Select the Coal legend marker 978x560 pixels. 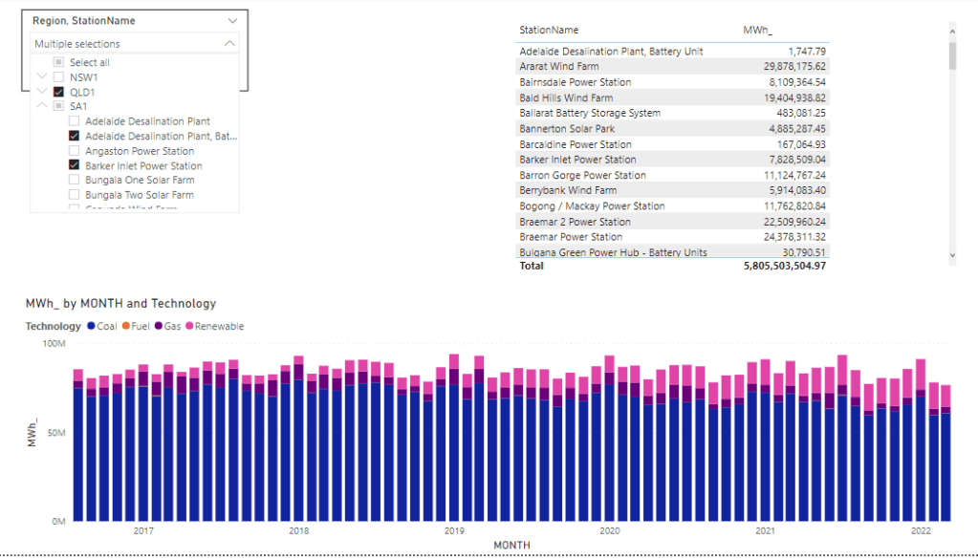91,326
